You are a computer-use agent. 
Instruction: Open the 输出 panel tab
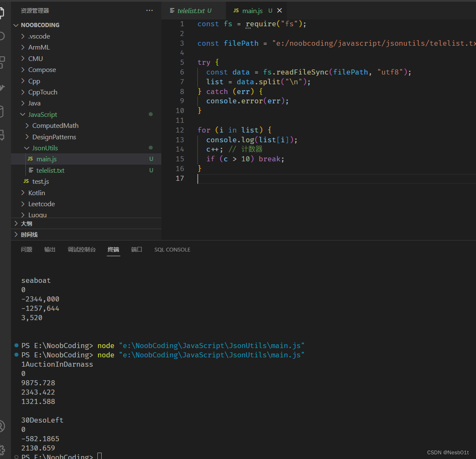[x=50, y=249]
